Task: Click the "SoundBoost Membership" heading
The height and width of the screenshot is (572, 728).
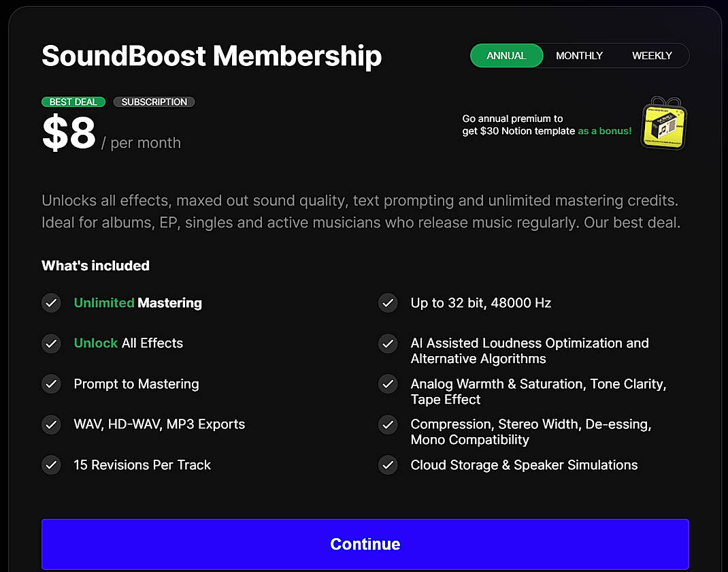Action: [x=212, y=56]
